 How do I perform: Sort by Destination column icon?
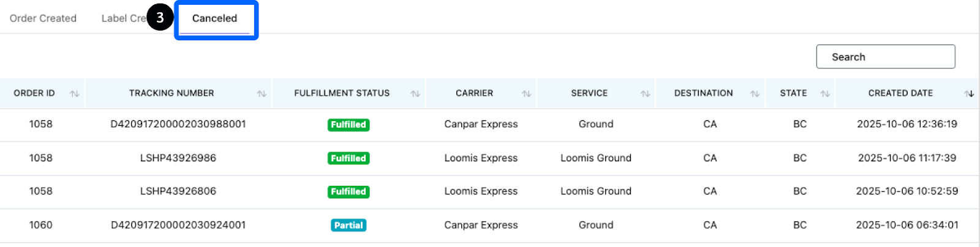point(755,94)
